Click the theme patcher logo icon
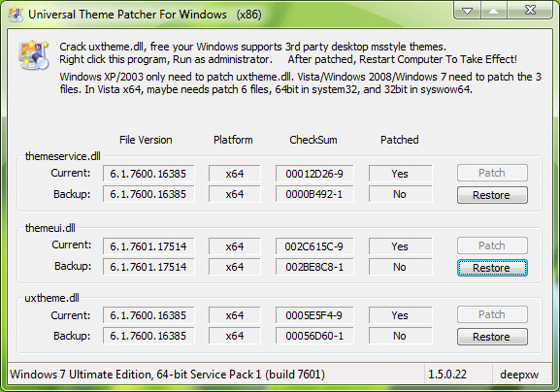 pyautogui.click(x=34, y=55)
